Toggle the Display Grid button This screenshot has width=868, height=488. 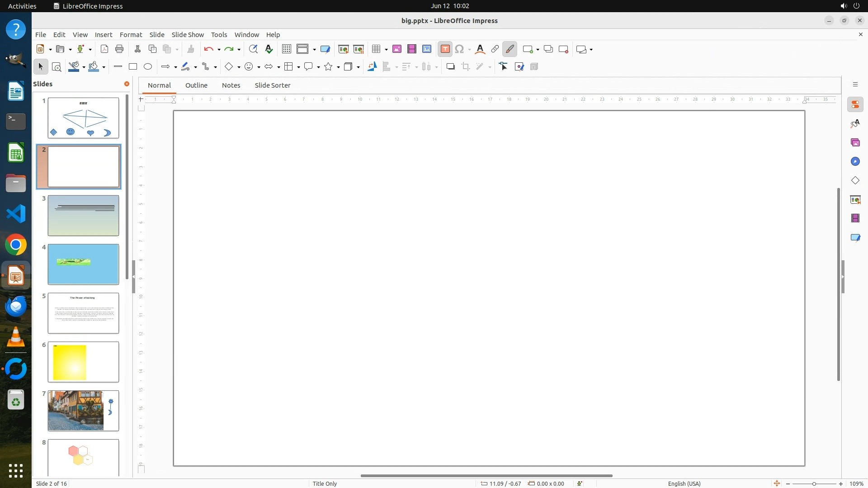pos(286,49)
